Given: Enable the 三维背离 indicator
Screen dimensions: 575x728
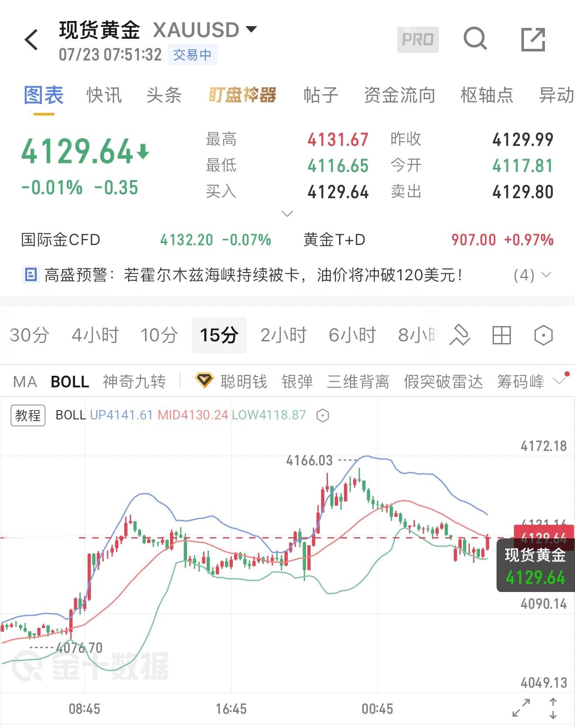Looking at the screenshot, I should click(x=358, y=382).
